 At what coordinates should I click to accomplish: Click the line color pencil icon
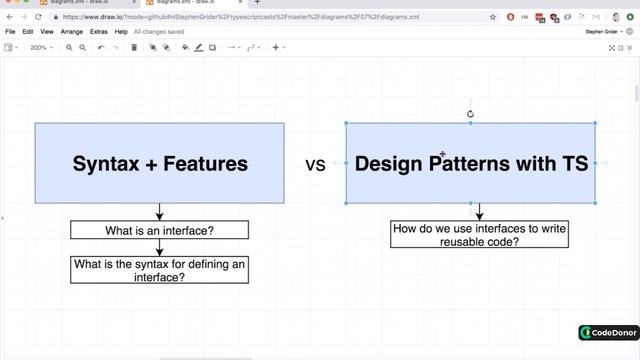pyautogui.click(x=199, y=47)
